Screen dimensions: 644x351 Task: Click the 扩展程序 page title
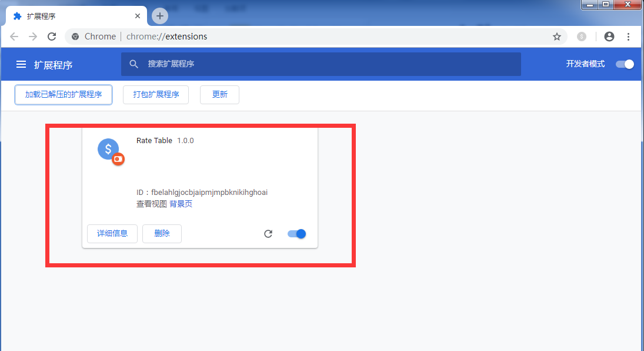pyautogui.click(x=54, y=65)
